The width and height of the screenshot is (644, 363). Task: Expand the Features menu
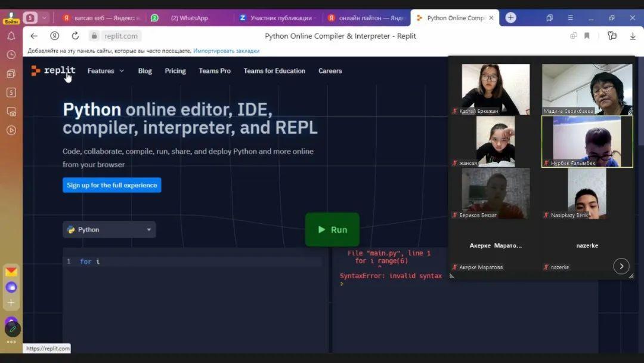pos(106,70)
